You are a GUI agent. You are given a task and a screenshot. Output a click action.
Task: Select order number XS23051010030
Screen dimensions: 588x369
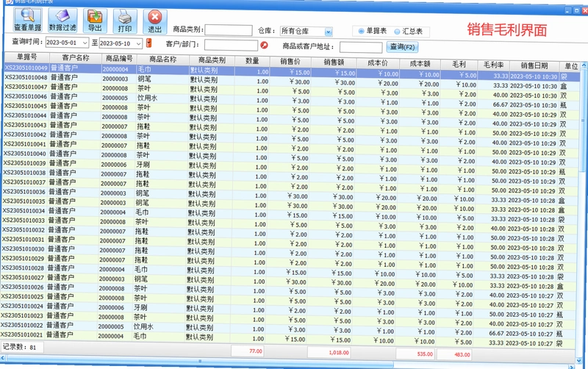pyautogui.click(x=23, y=248)
